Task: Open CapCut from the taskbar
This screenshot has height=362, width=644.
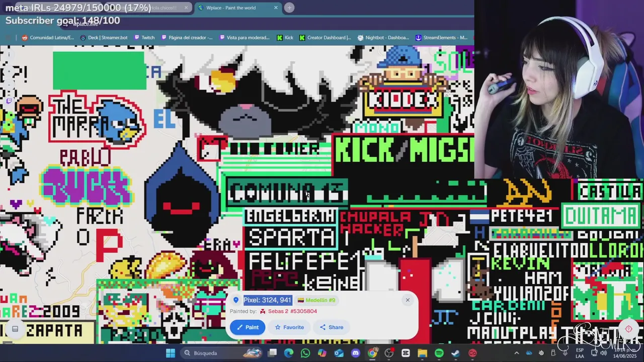Action: click(x=406, y=353)
